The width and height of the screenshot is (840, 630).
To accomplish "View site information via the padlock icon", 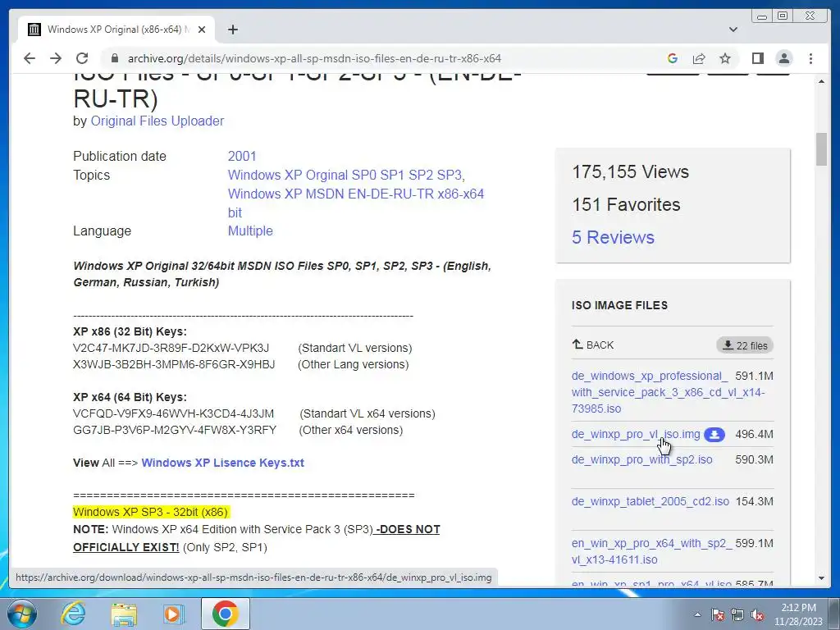I will pyautogui.click(x=114, y=58).
